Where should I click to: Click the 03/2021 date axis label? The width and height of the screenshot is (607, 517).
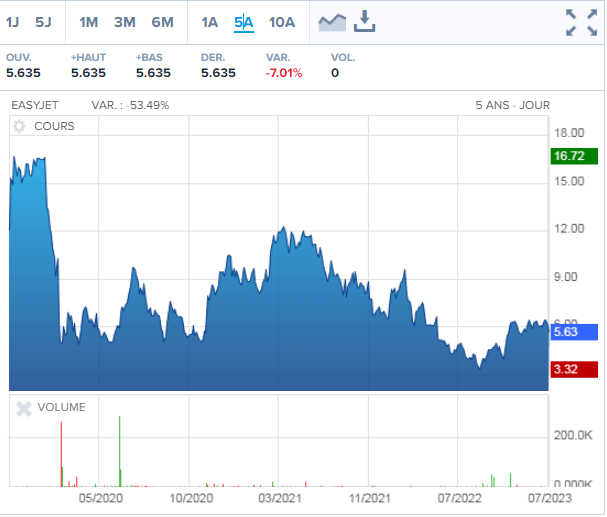279,498
